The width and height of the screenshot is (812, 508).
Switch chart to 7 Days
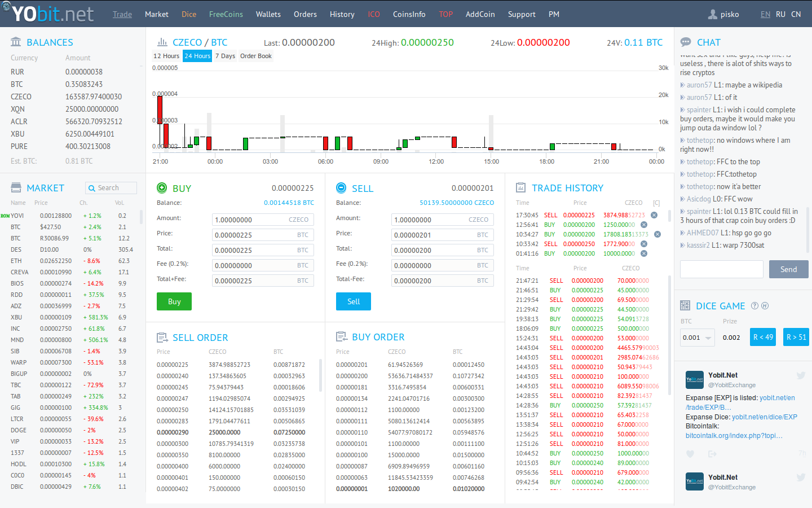point(225,56)
